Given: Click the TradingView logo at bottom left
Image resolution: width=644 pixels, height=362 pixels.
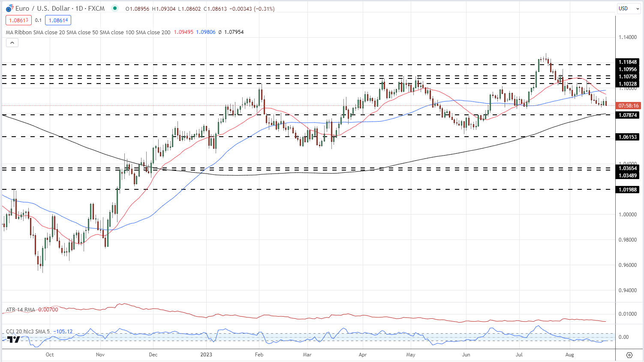Looking at the screenshot, I should (x=14, y=339).
